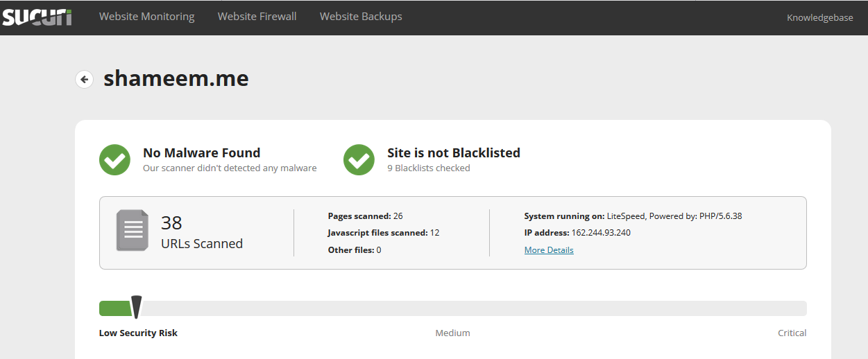Click the Critical risk label
The image size is (868, 359).
pos(792,333)
